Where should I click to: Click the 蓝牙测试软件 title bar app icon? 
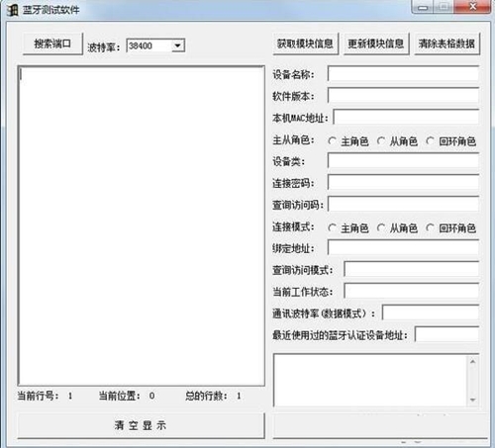[13, 10]
